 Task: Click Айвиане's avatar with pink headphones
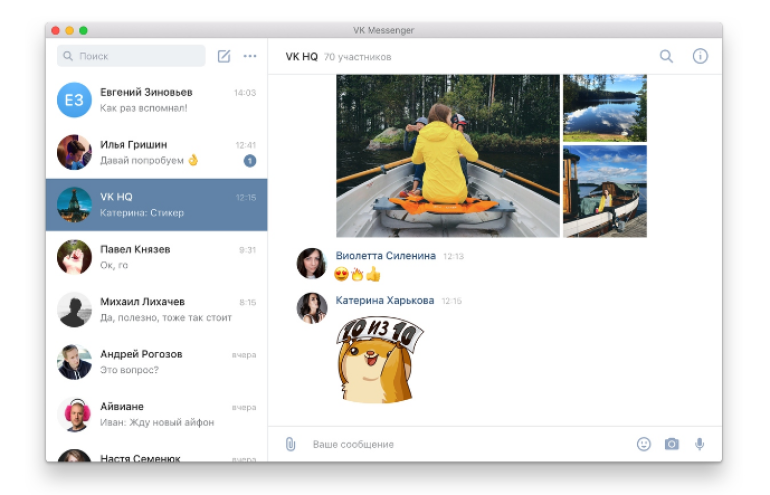coord(76,414)
